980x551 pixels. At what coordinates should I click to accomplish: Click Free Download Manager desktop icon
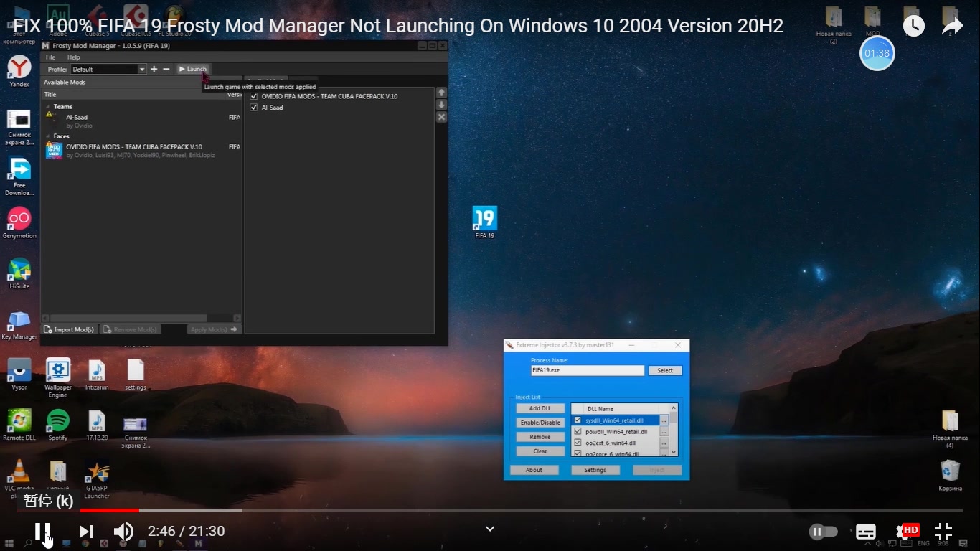point(19,176)
